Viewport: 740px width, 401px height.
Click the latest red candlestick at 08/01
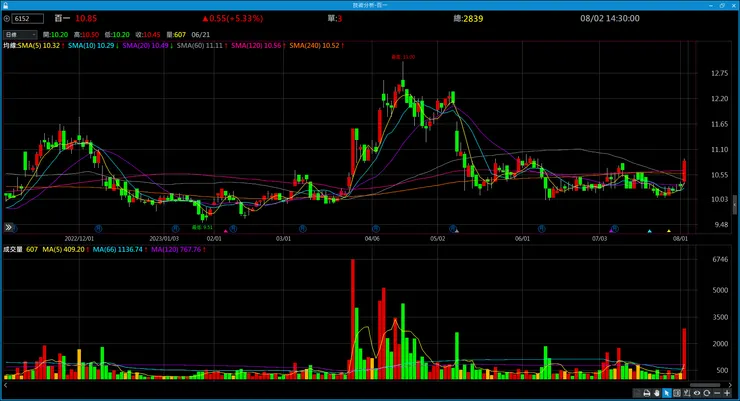684,171
